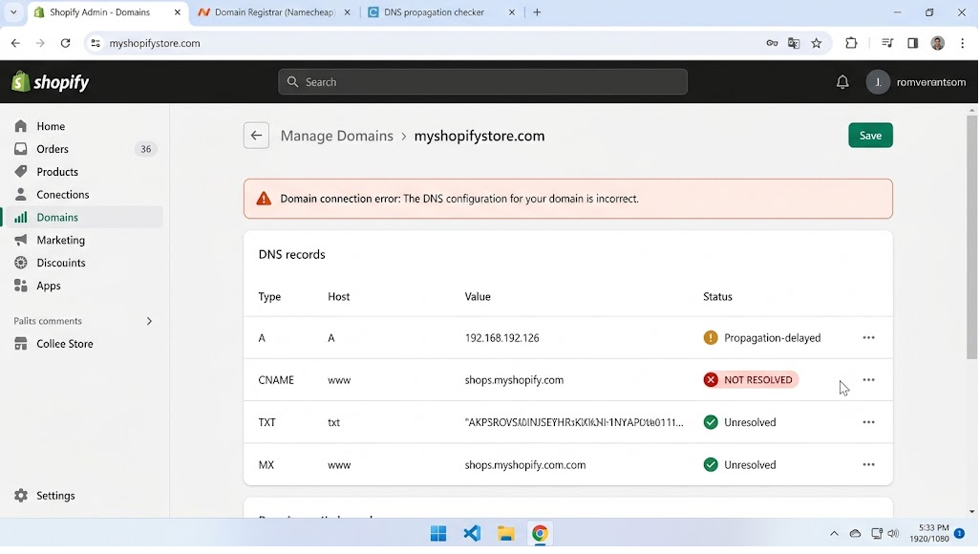The width and height of the screenshot is (980, 554).
Task: Open notifications bell
Action: pos(842,82)
